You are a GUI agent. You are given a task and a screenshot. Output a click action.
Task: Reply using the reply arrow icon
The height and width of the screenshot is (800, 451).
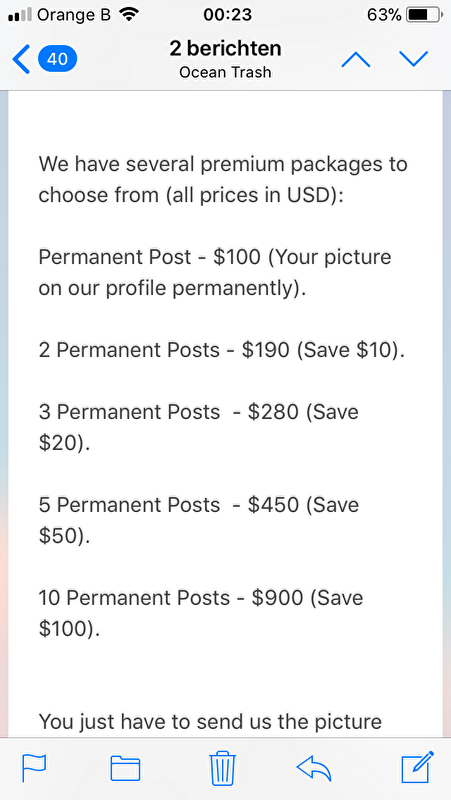(x=314, y=768)
